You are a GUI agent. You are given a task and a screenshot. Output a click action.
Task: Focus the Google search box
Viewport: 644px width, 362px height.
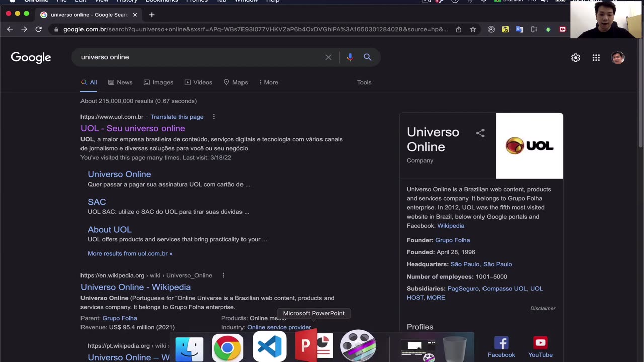201,57
